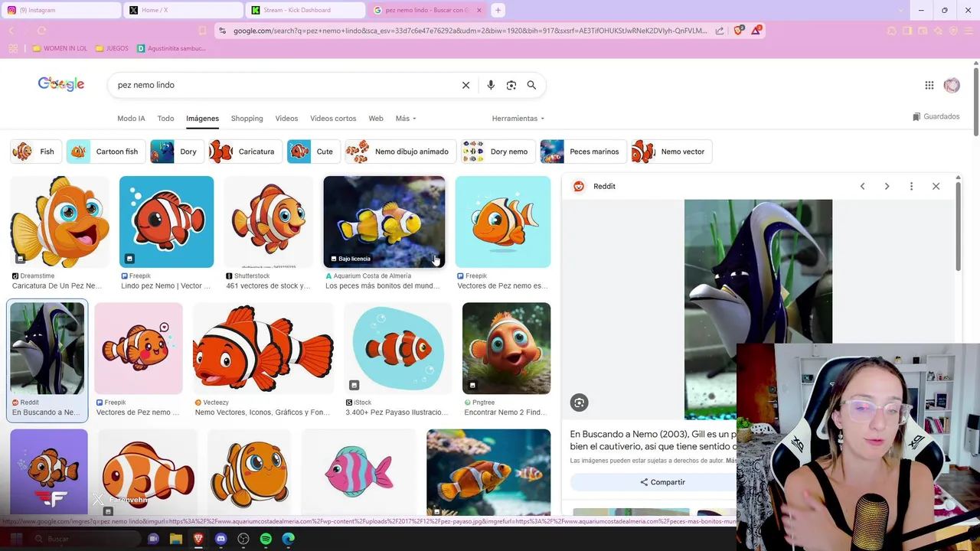Open the Google apps grid
980x551 pixels.
pyautogui.click(x=929, y=86)
